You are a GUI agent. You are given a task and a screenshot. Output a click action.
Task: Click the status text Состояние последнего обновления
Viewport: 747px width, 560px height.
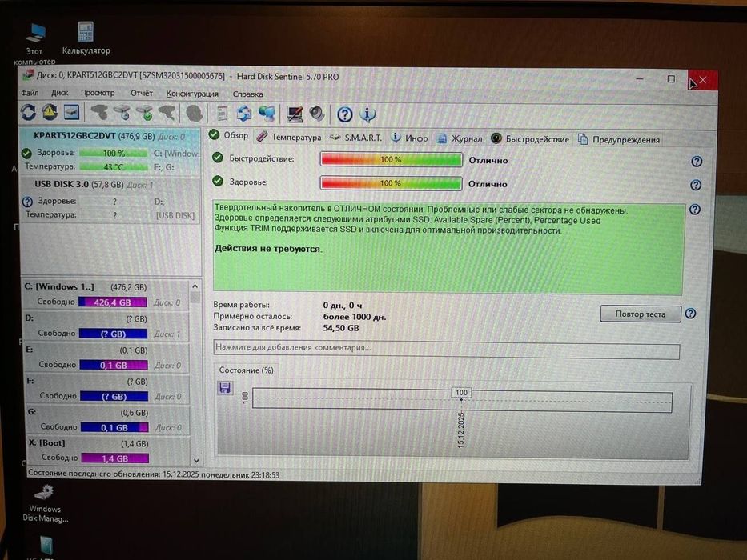tap(153, 474)
